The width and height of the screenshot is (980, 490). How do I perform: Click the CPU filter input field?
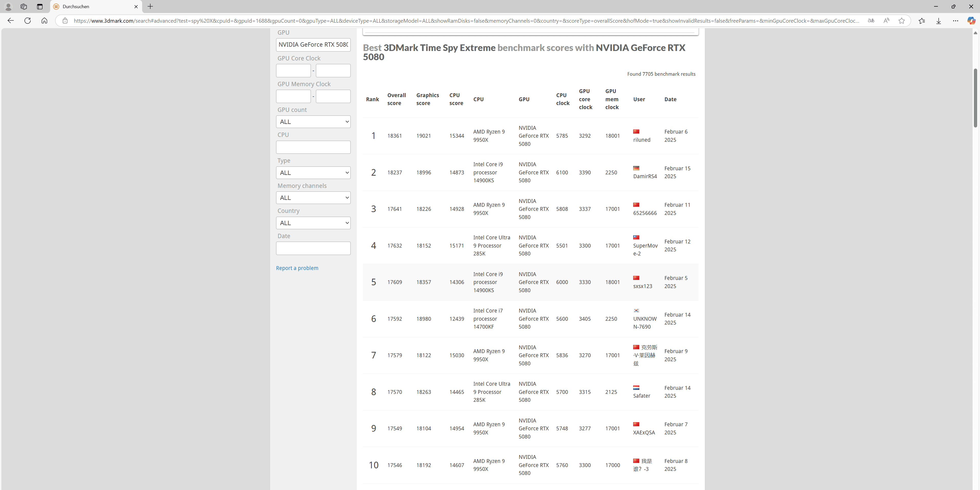point(313,147)
